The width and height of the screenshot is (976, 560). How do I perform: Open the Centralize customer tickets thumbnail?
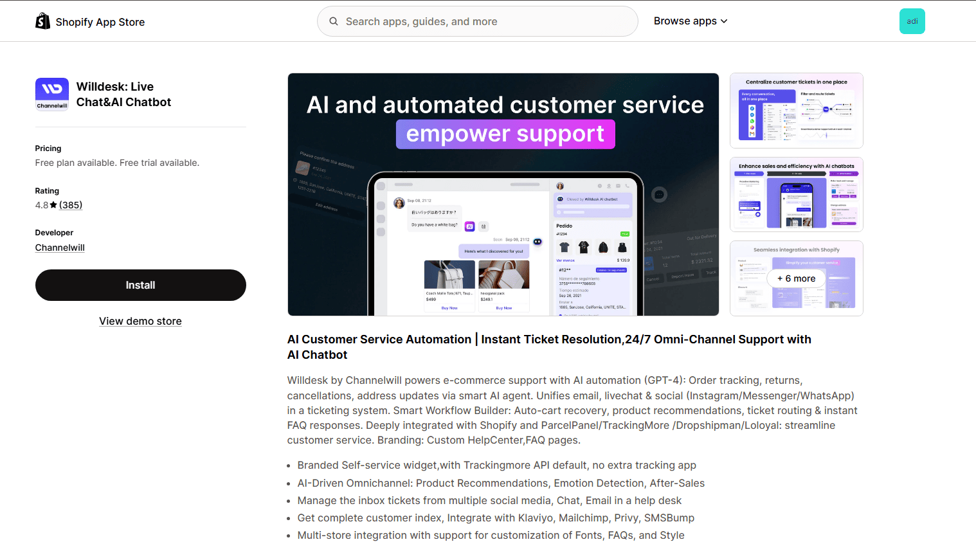click(x=797, y=111)
